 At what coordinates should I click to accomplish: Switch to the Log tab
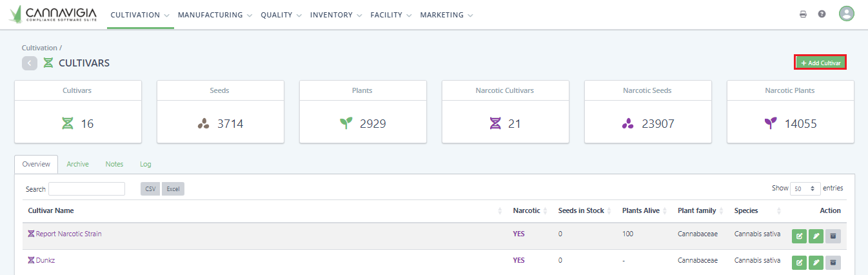145,165
